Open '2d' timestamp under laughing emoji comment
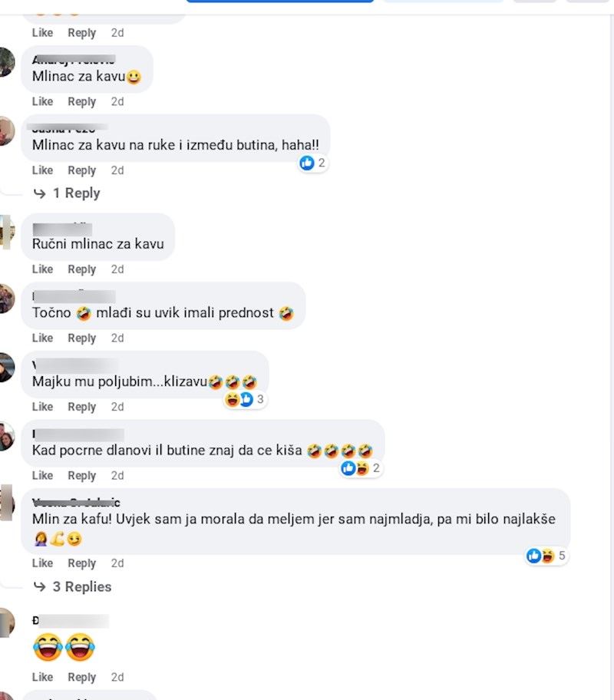 (x=117, y=677)
